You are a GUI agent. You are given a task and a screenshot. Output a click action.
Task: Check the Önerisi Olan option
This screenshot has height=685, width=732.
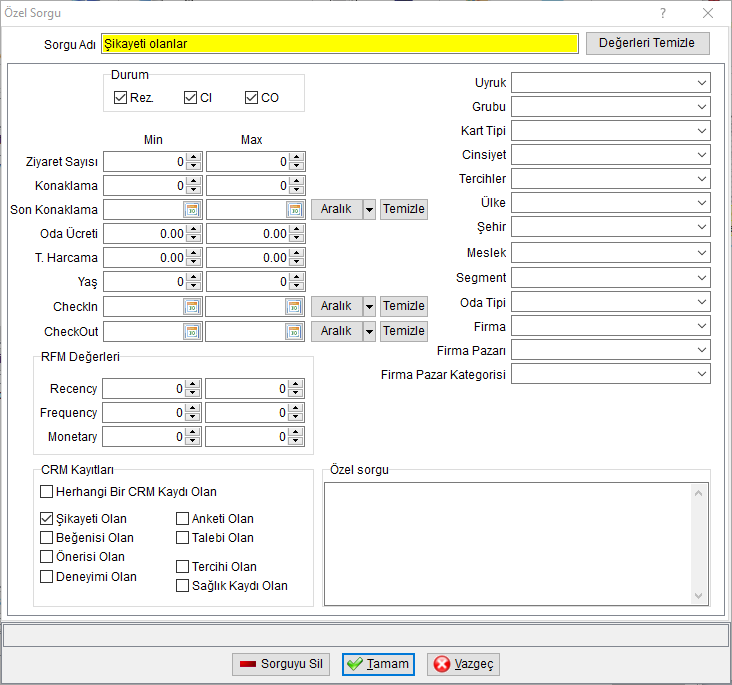point(46,557)
